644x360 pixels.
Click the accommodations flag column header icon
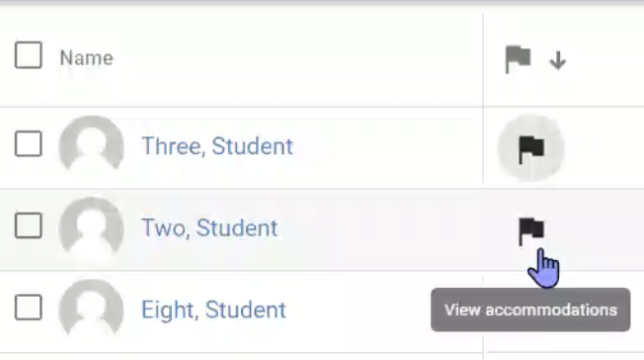tap(518, 59)
